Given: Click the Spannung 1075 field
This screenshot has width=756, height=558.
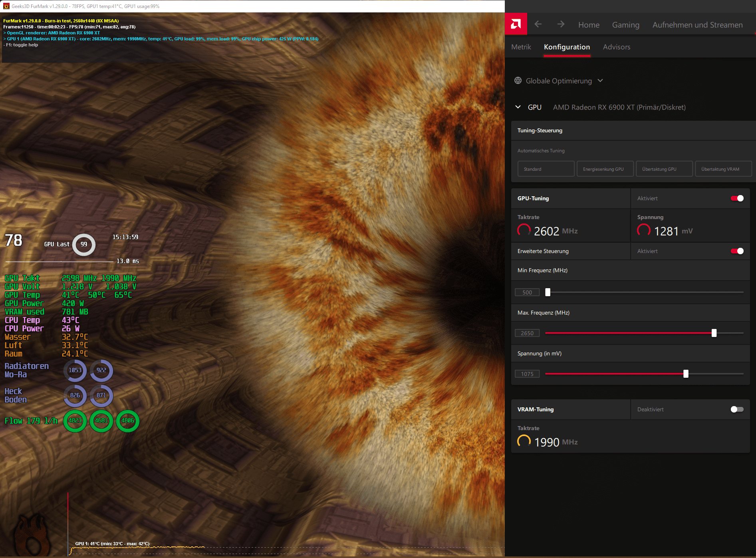Looking at the screenshot, I should (527, 374).
